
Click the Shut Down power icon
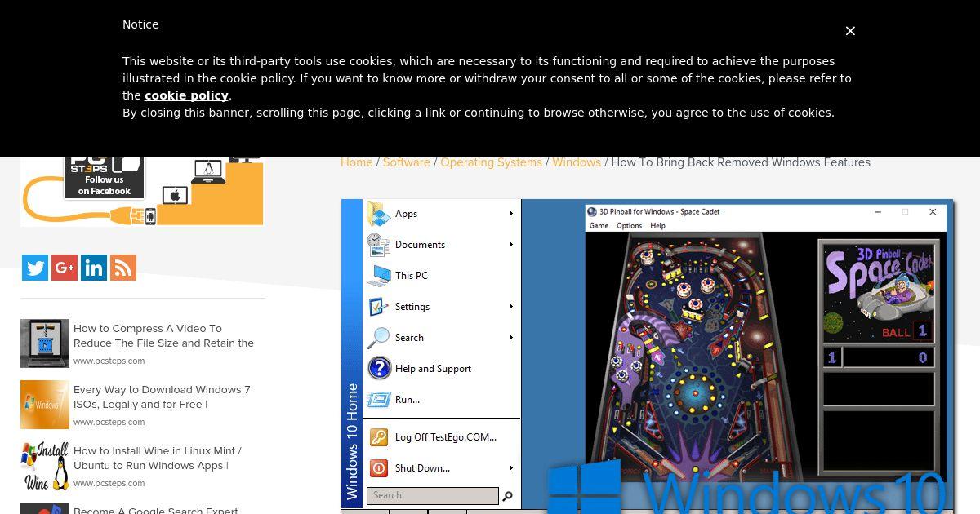coord(379,468)
